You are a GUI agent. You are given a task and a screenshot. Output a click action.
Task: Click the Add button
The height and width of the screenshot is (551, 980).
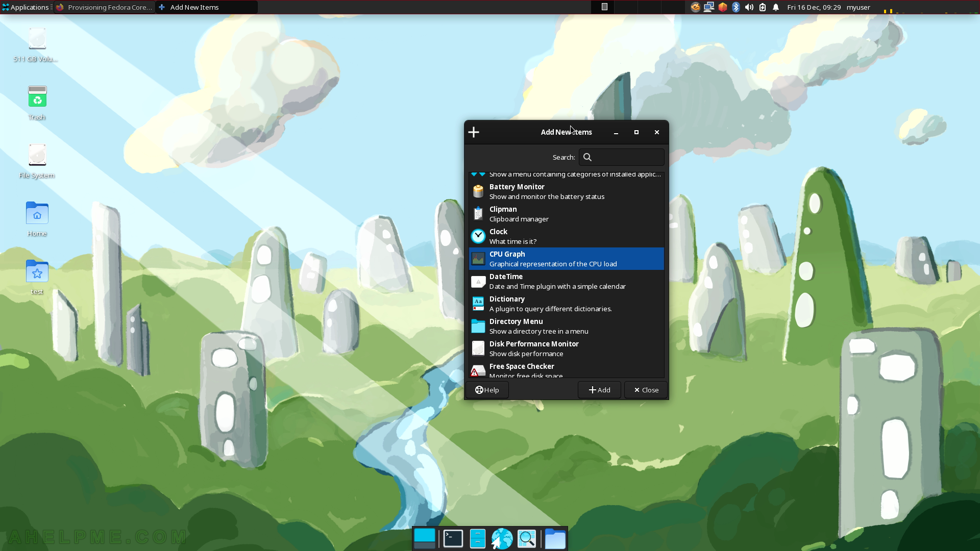599,390
